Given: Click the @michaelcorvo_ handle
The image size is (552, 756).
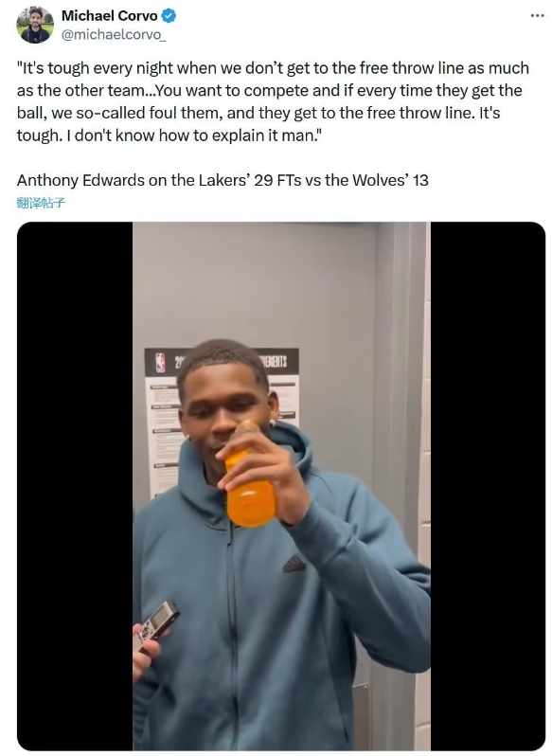Looking at the screenshot, I should coord(114,35).
